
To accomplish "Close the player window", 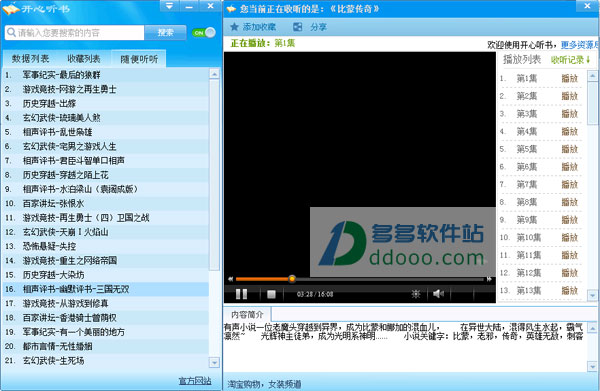I will (x=587, y=6).
